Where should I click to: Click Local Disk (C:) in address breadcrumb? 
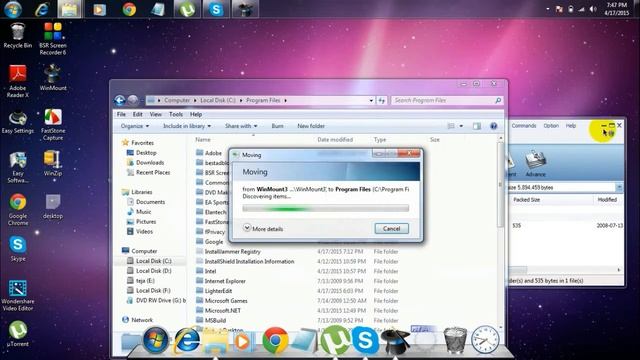point(218,100)
